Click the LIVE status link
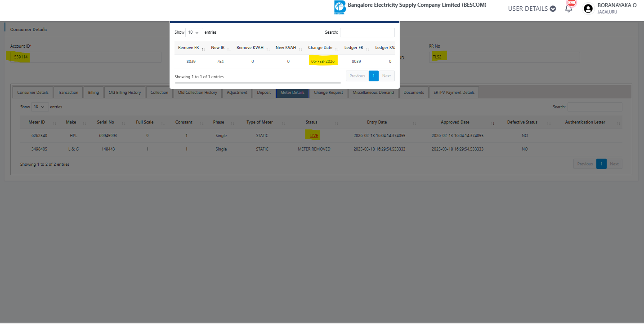The width and height of the screenshot is (644, 324). [x=314, y=136]
